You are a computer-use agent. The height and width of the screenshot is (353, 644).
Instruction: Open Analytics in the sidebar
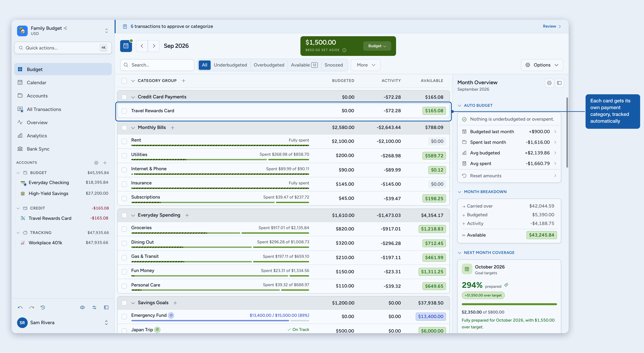pyautogui.click(x=63, y=136)
